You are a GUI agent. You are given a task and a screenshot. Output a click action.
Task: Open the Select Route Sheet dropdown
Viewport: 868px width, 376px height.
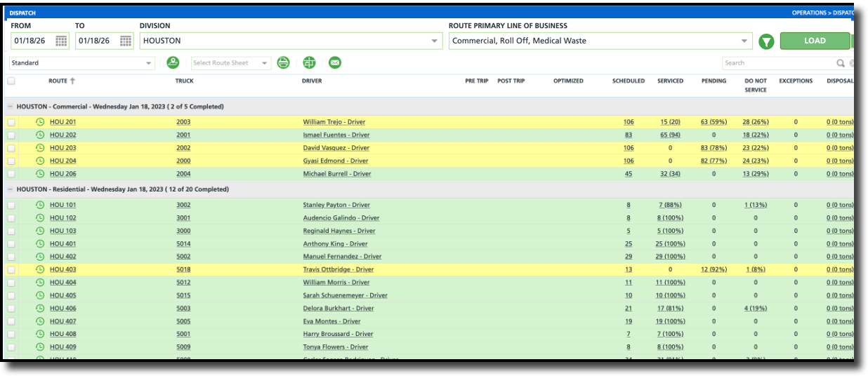click(231, 63)
